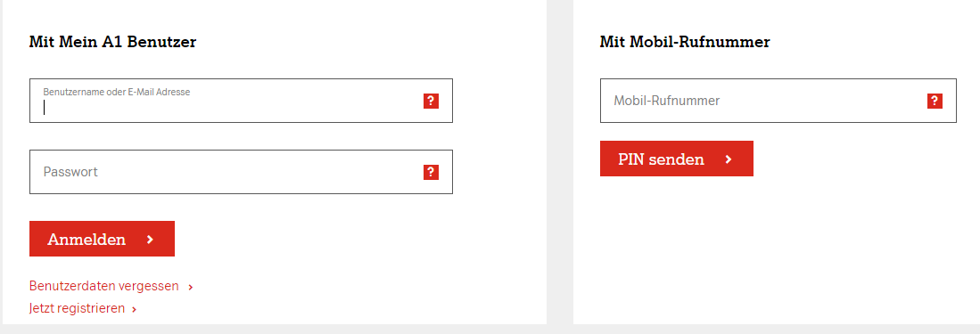Open help icon for Passwort field
Image resolution: width=980 pixels, height=334 pixels.
tap(431, 172)
